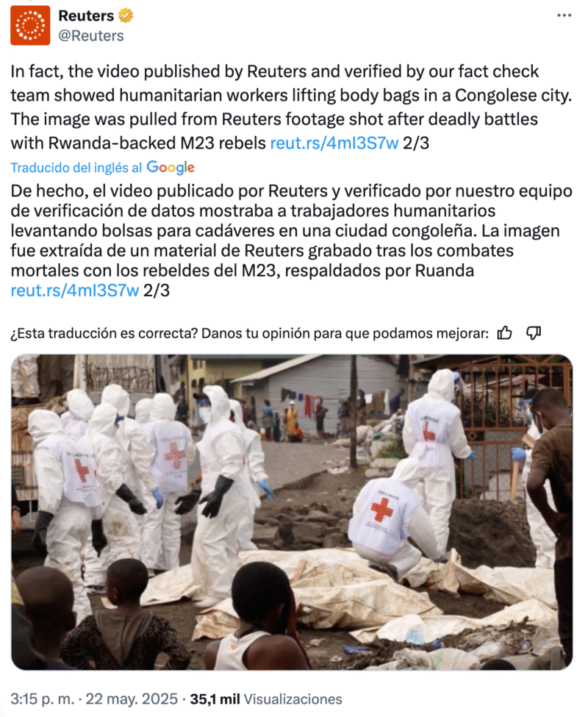588x717 pixels.
Task: Click the original English tweet text
Action: click(x=292, y=107)
